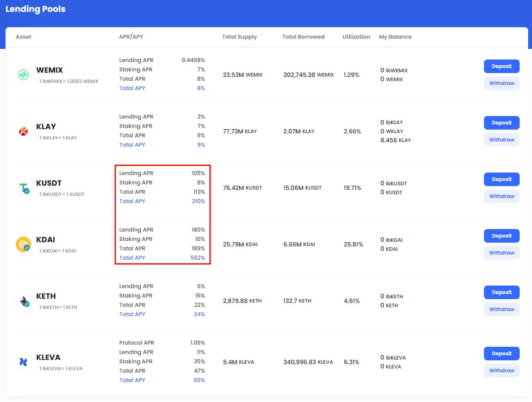
Task: Click the 302,745.38 WEMIX total borrowed
Action: point(309,75)
